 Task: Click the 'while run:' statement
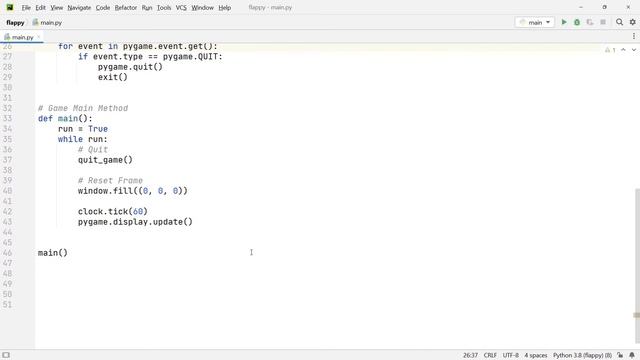[83, 139]
